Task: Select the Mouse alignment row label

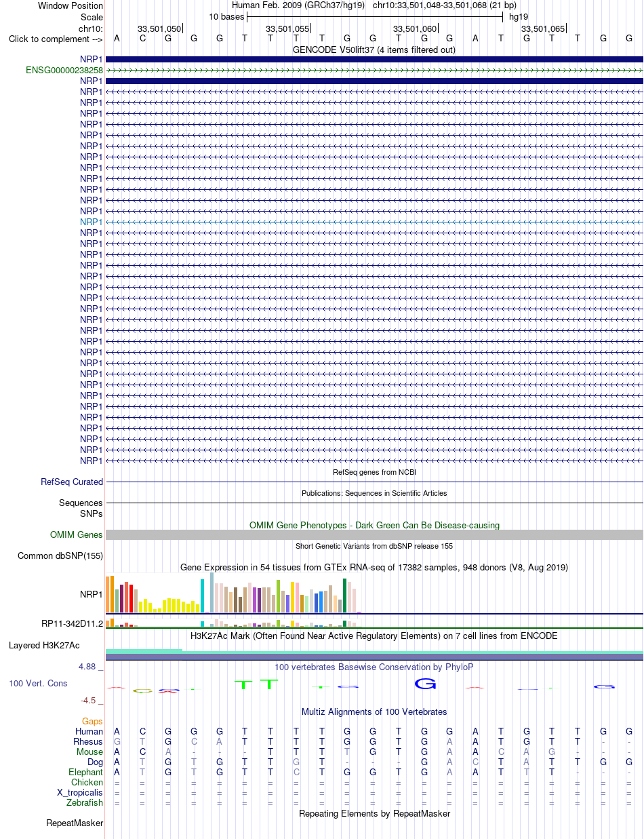Action: (x=89, y=752)
